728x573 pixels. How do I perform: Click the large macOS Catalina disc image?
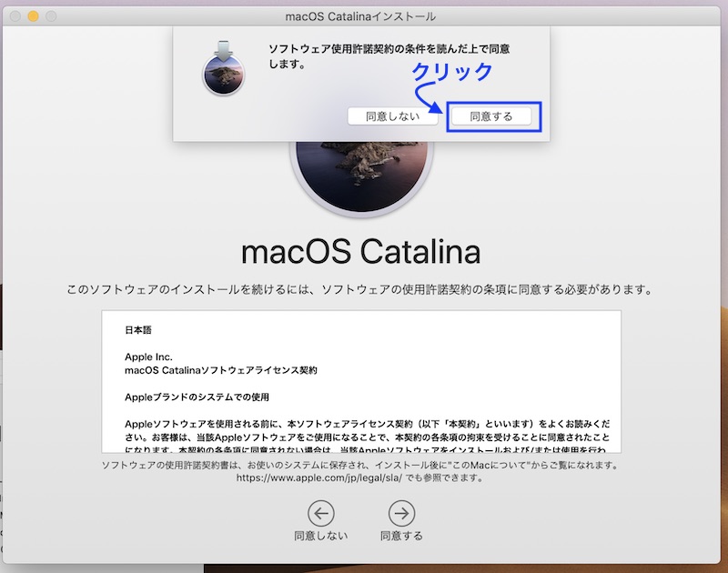coord(361,178)
